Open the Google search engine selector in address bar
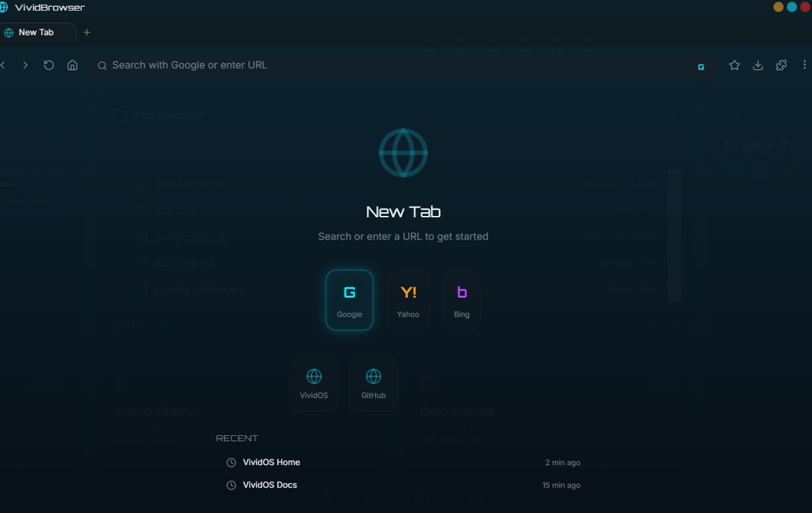 pyautogui.click(x=701, y=67)
